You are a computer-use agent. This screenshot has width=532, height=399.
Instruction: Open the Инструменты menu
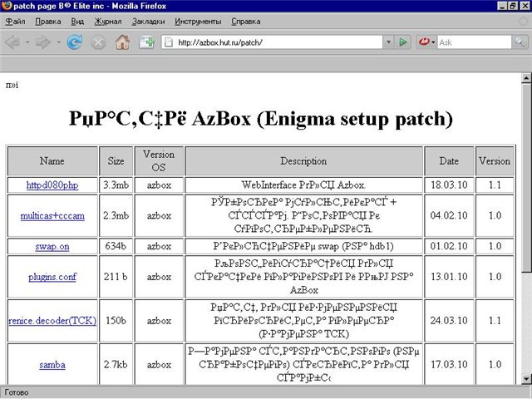pos(198,22)
